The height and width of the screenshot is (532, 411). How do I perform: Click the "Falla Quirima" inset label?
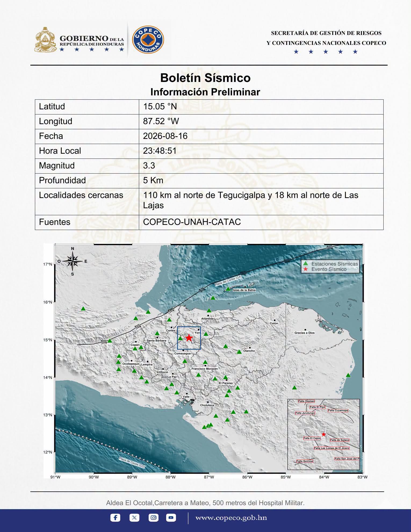click(x=305, y=461)
